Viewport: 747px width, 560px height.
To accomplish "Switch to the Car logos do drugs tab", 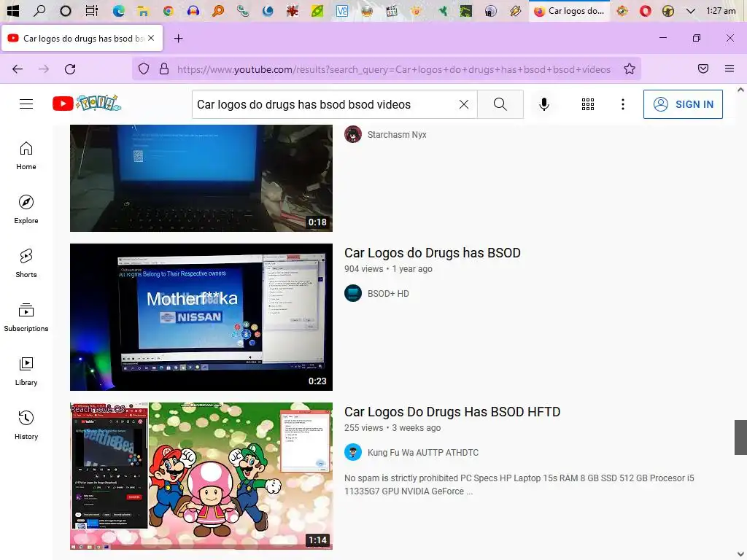I will tap(82, 38).
